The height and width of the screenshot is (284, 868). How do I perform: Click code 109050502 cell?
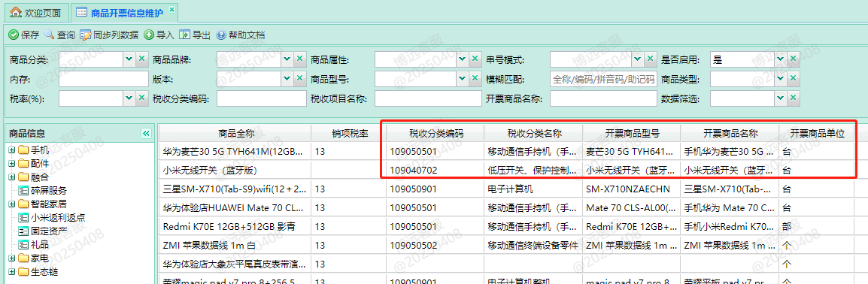pyautogui.click(x=436, y=245)
